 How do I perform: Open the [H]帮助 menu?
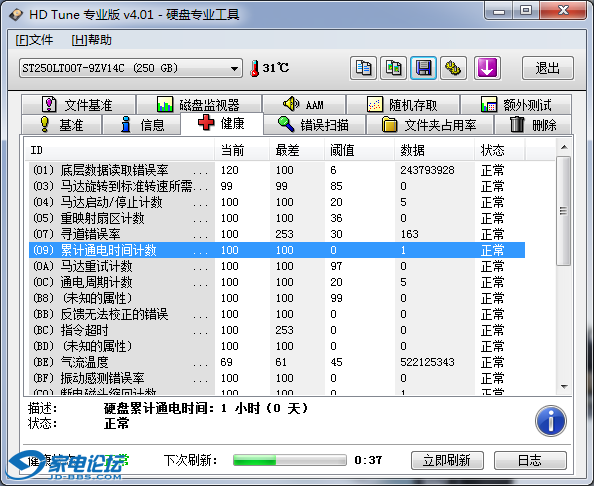coord(91,40)
